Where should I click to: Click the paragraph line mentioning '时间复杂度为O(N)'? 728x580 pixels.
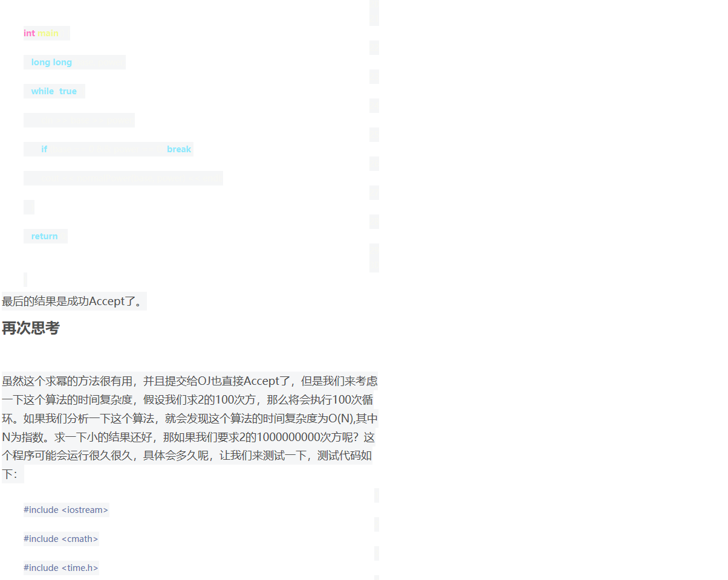coord(190,419)
